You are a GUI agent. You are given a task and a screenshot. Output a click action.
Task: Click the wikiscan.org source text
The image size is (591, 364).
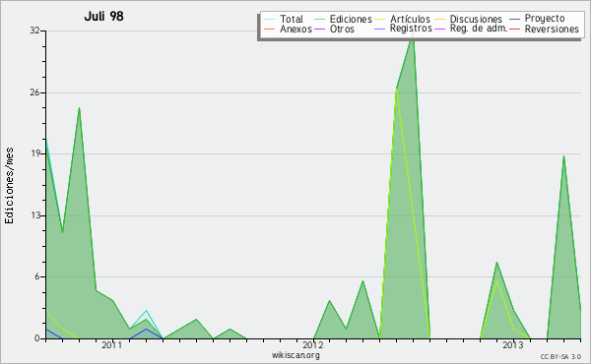click(295, 355)
